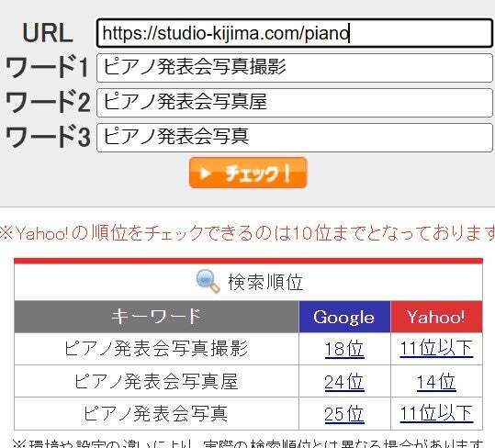Open the first-row 11位以下 Yahoo link
Image resolution: width=495 pixels, height=448 pixels.
click(436, 349)
